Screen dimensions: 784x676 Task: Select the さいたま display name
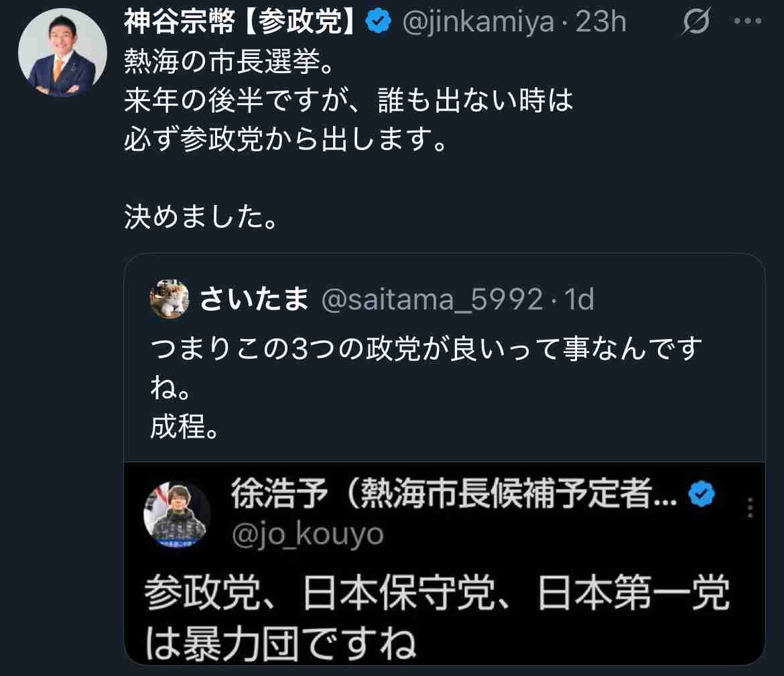[253, 300]
